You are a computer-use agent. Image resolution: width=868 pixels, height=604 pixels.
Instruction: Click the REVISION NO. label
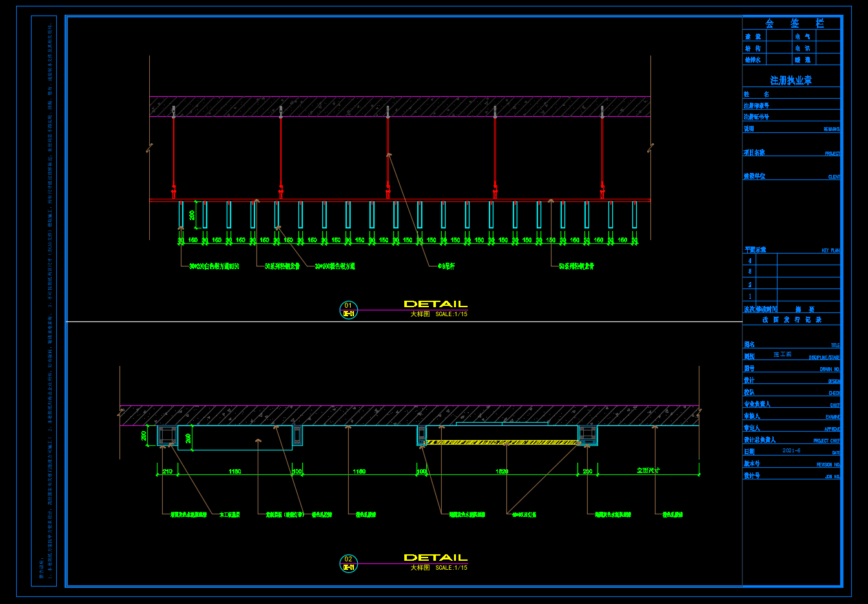[828, 465]
